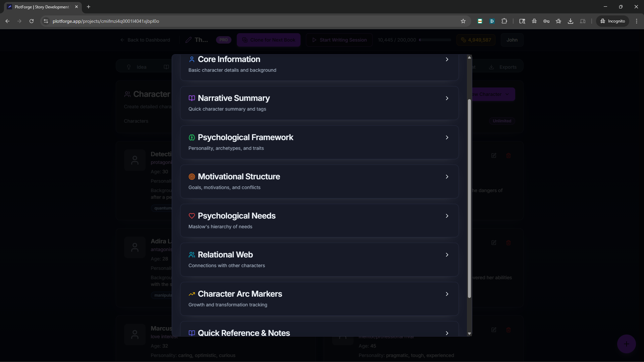644x362 pixels.
Task: Click the pencil edit title icon
Action: point(189,40)
